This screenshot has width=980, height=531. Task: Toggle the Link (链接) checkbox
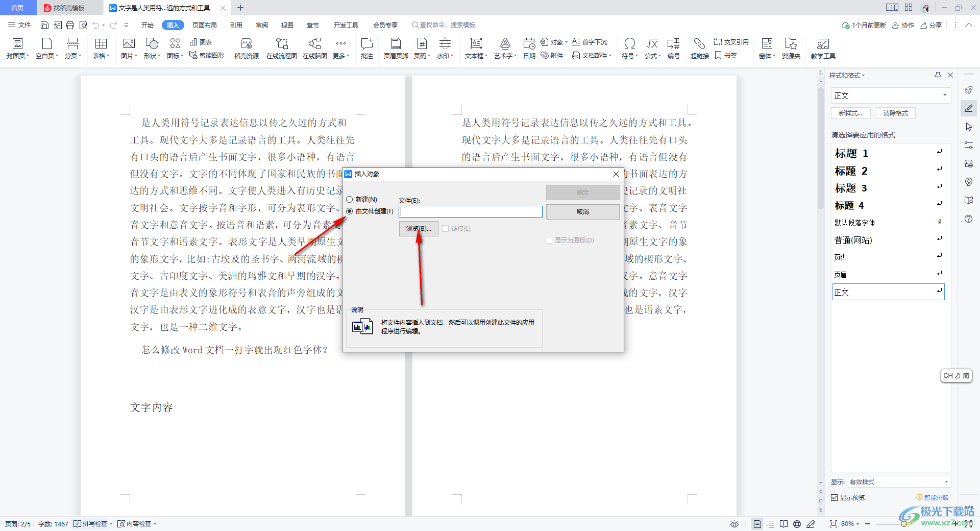click(445, 228)
